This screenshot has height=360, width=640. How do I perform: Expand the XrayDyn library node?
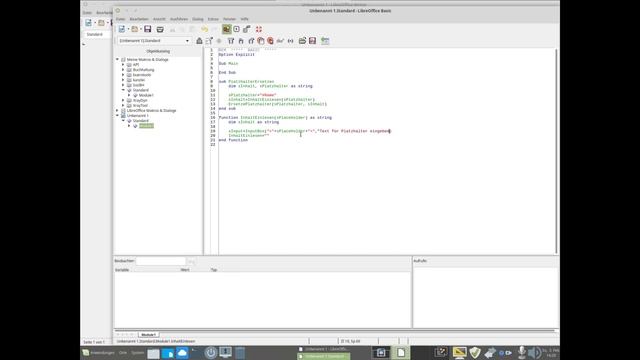click(x=123, y=100)
